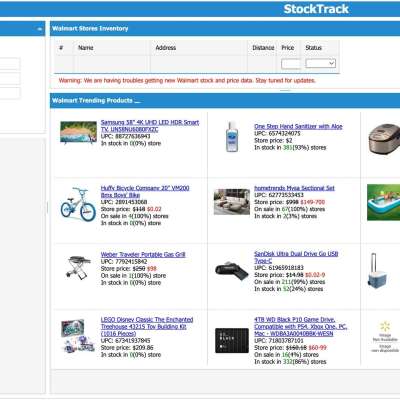The image size is (400, 400).
Task: Click the WD Black game drive image
Action: tap(232, 340)
